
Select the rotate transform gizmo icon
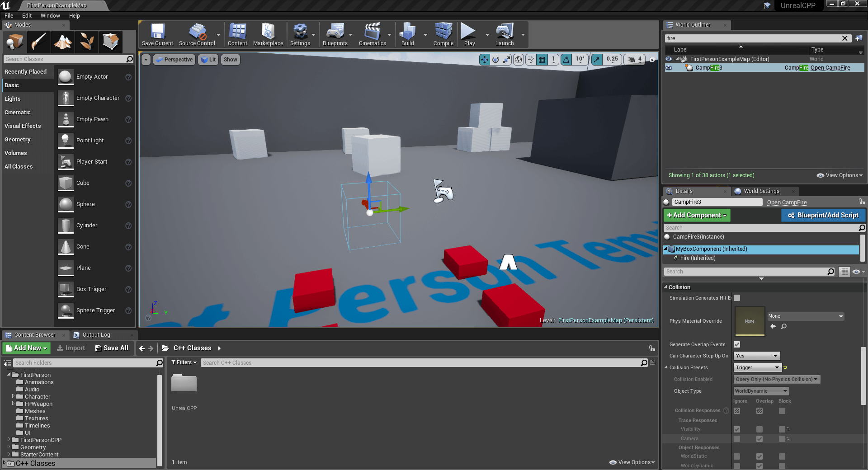495,60
